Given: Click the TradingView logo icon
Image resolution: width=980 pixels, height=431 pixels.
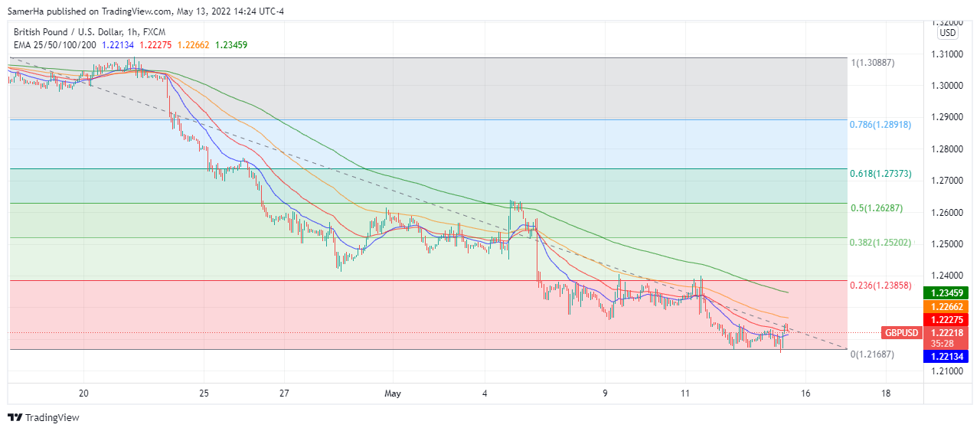Looking at the screenshot, I should pyautogui.click(x=15, y=417).
